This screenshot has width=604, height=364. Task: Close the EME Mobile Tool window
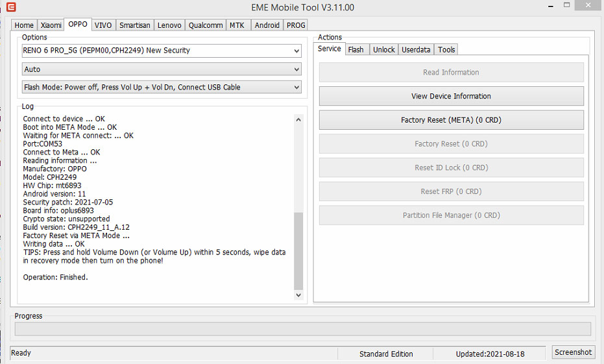click(588, 5)
